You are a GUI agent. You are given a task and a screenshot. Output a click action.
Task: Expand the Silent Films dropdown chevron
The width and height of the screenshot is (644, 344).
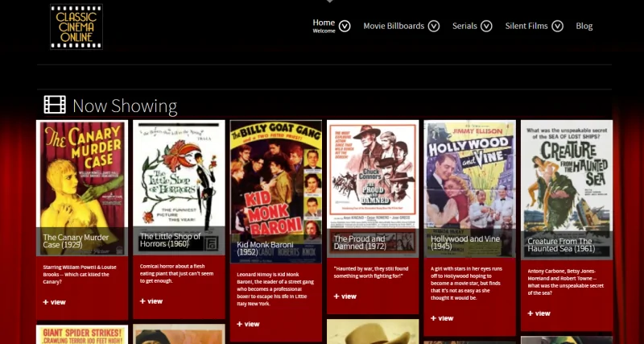[x=557, y=27]
